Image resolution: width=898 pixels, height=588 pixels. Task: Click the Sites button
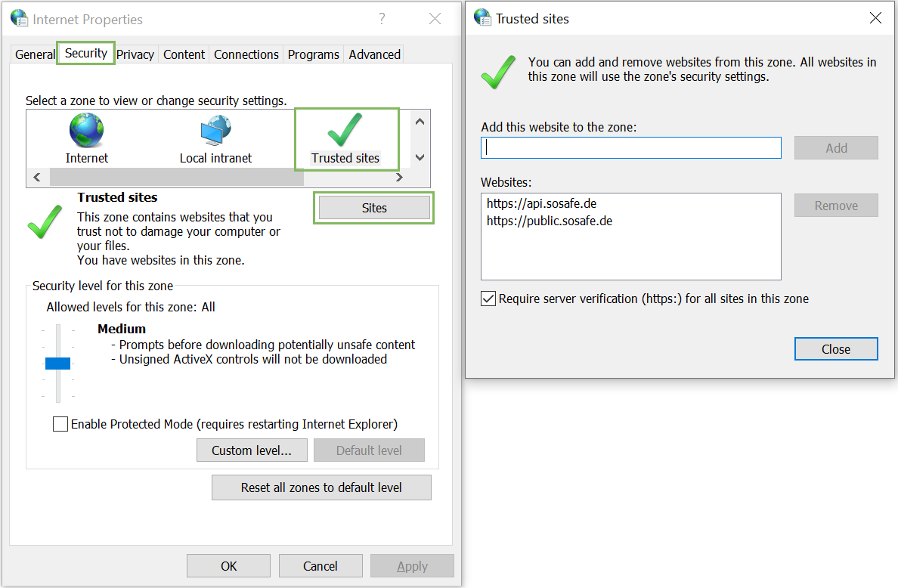(x=374, y=208)
